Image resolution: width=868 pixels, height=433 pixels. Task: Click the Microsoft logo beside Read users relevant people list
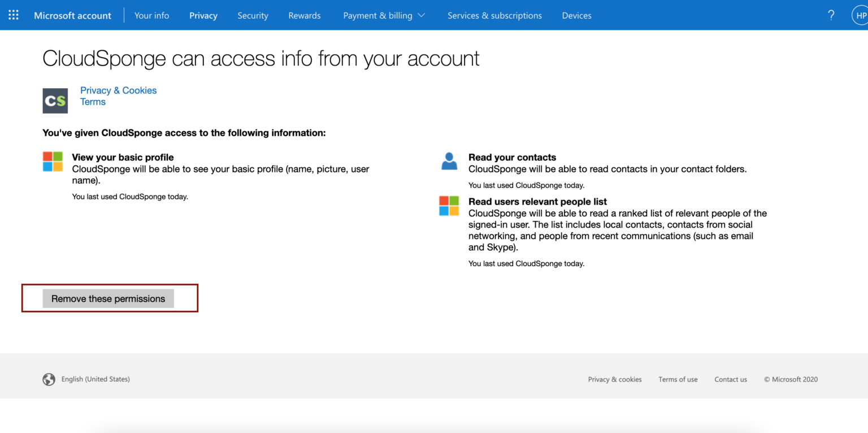(449, 207)
